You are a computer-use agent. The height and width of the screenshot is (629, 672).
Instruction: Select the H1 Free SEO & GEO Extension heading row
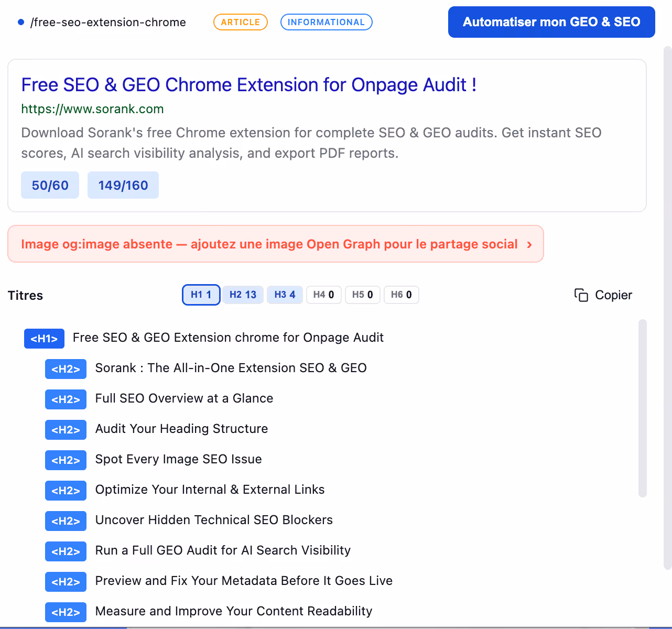click(x=204, y=338)
